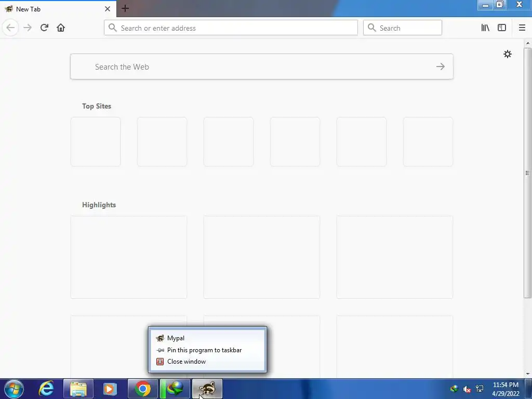This screenshot has width=532, height=399.
Task: Launch Internet Explorer from the taskbar
Action: 46,389
